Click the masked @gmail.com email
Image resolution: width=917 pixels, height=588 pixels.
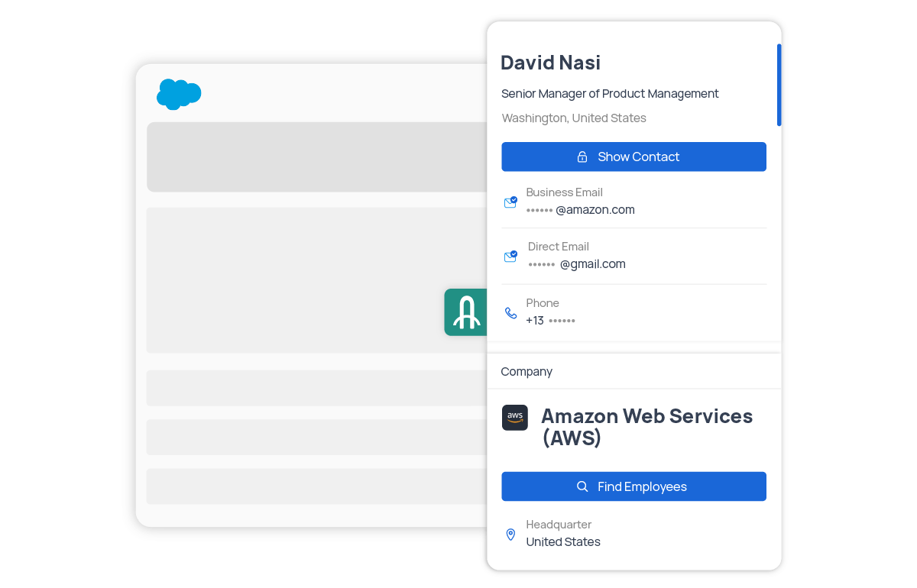pyautogui.click(x=577, y=264)
